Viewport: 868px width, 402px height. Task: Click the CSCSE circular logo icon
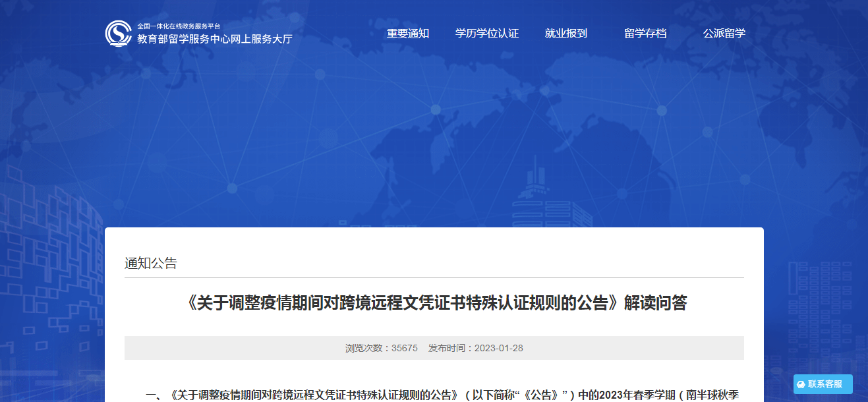(119, 34)
